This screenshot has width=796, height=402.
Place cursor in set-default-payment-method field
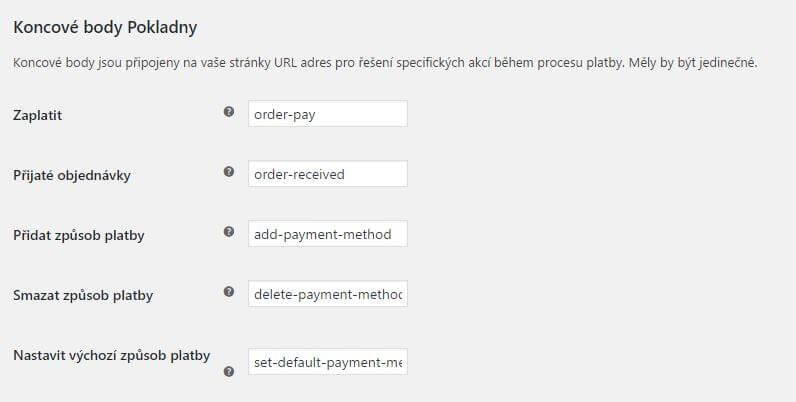[327, 361]
